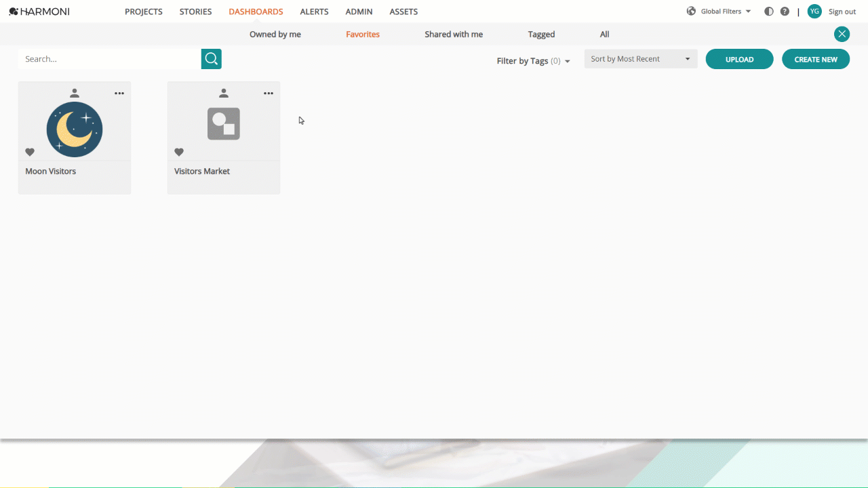The image size is (868, 488).
Task: Open the Moon Visitors dashboard thumbnail
Action: click(75, 129)
